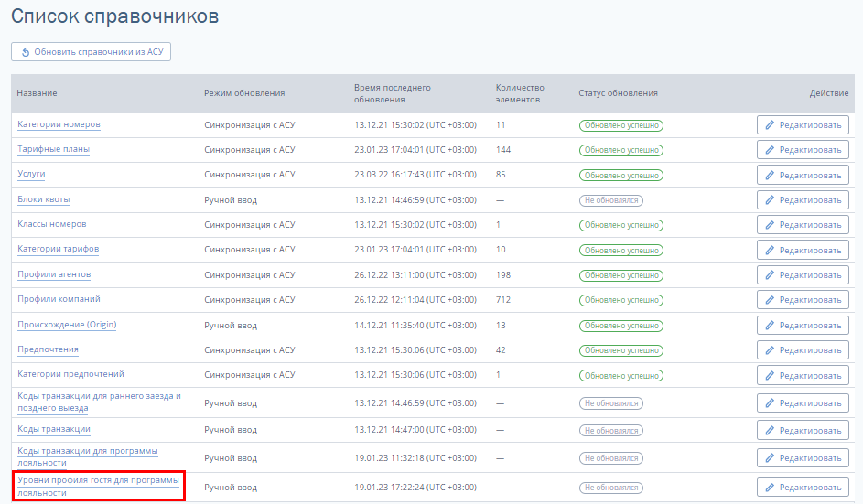Click pencil icon for раннего заезда codes row
This screenshot has height=504, width=863.
coord(770,403)
